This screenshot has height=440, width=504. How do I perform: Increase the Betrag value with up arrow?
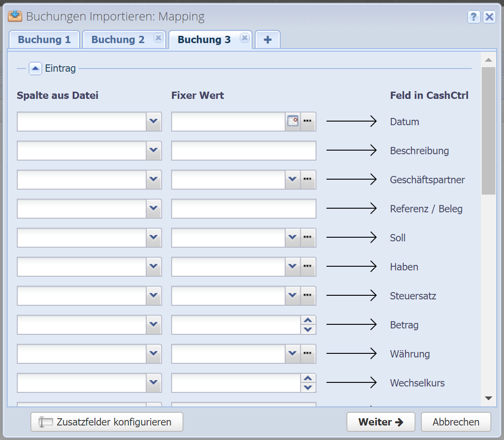(x=308, y=320)
